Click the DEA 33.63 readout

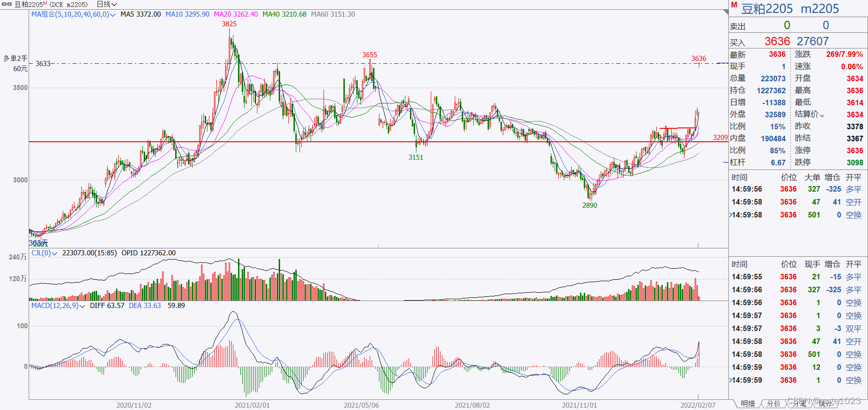[145, 306]
